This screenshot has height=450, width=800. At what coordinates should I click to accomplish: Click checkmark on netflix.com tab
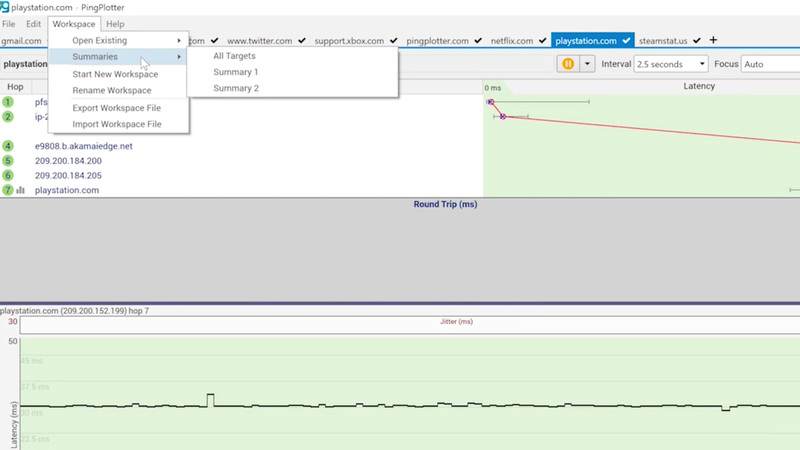click(x=542, y=40)
